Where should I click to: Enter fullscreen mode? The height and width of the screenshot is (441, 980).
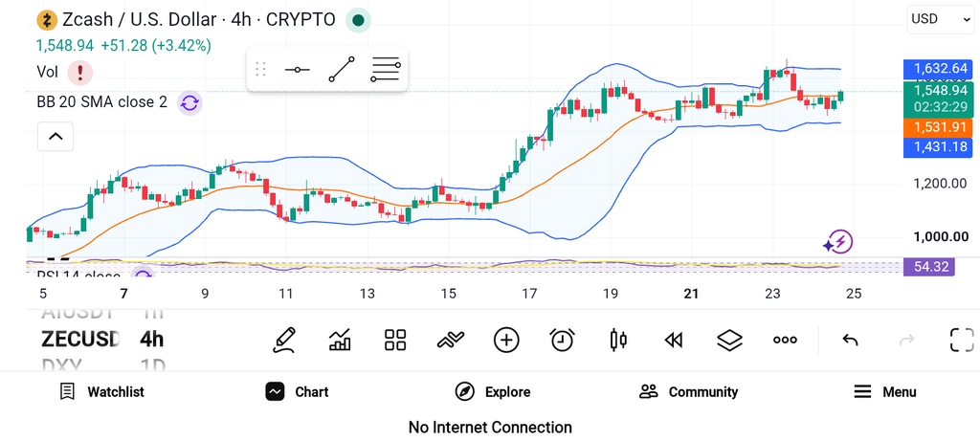(x=962, y=340)
